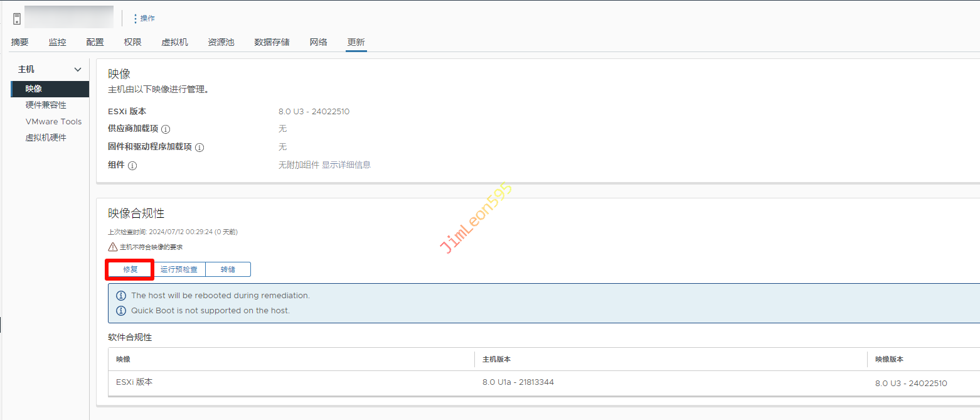Collapse the 主机 sidebar section
Viewport: 980px width, 420px height.
coord(78,70)
